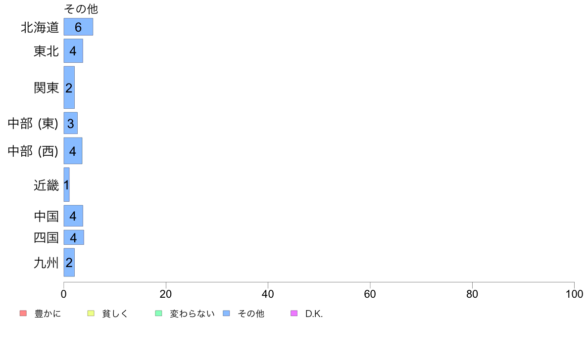Click the 北海道 row label
588x364 pixels.
click(x=40, y=27)
